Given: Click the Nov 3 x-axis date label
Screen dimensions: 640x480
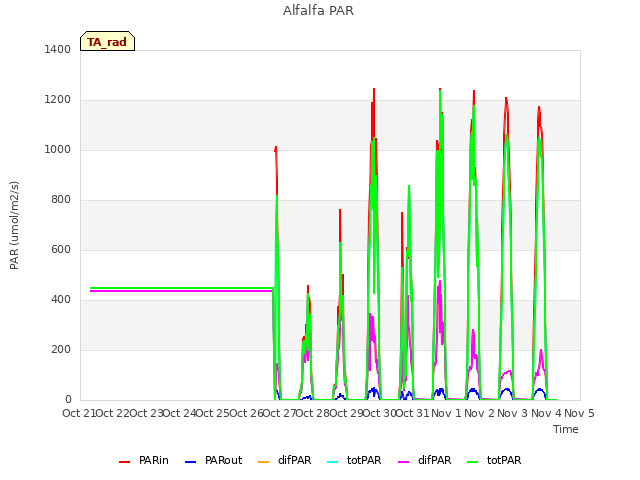Looking at the screenshot, I should pos(513,413).
